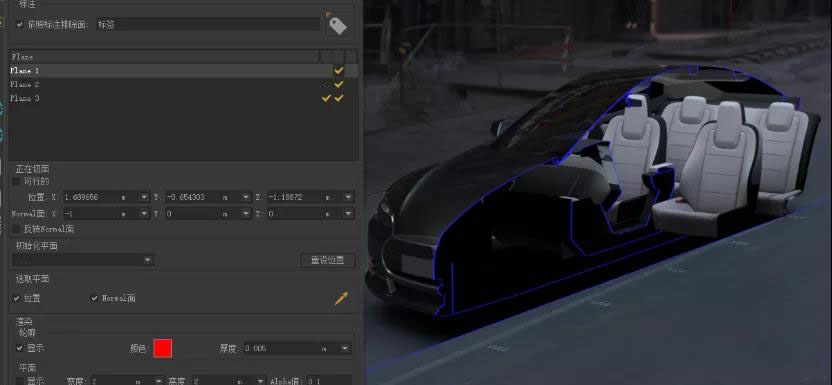Open the 初始化平面 dropdown
This screenshot has width=832, height=385.
pyautogui.click(x=83, y=260)
